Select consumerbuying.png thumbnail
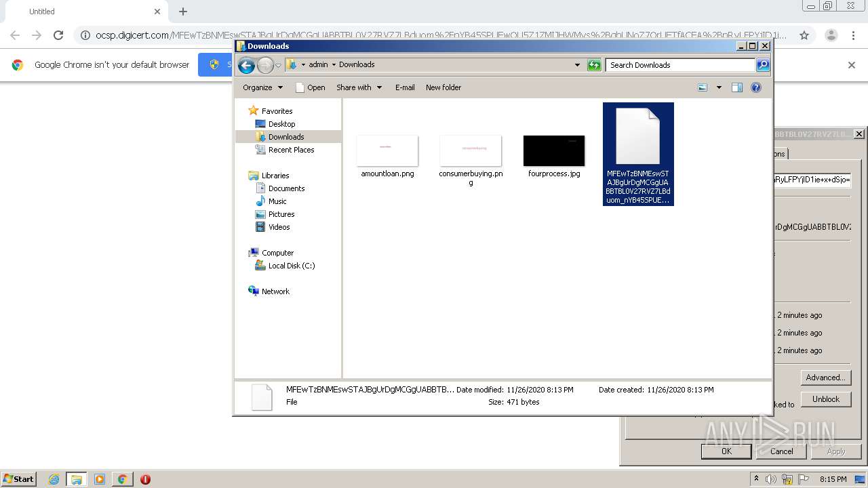 point(471,150)
